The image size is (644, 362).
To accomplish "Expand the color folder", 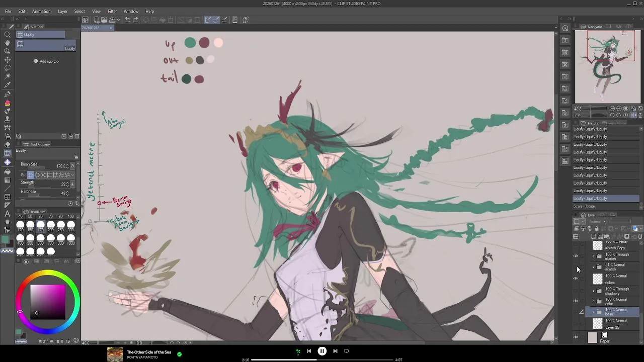I will click(x=593, y=301).
